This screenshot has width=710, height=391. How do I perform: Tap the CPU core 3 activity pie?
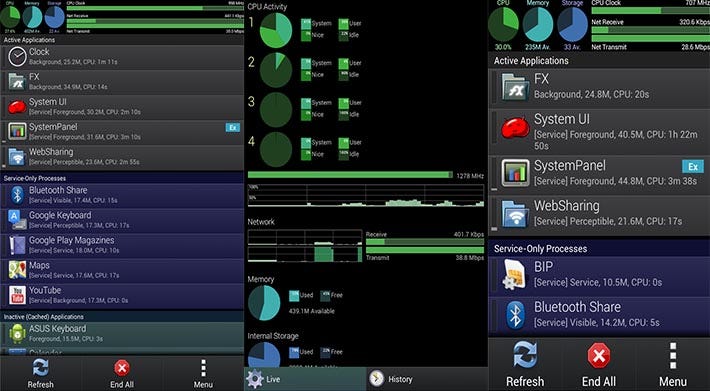[x=276, y=110]
